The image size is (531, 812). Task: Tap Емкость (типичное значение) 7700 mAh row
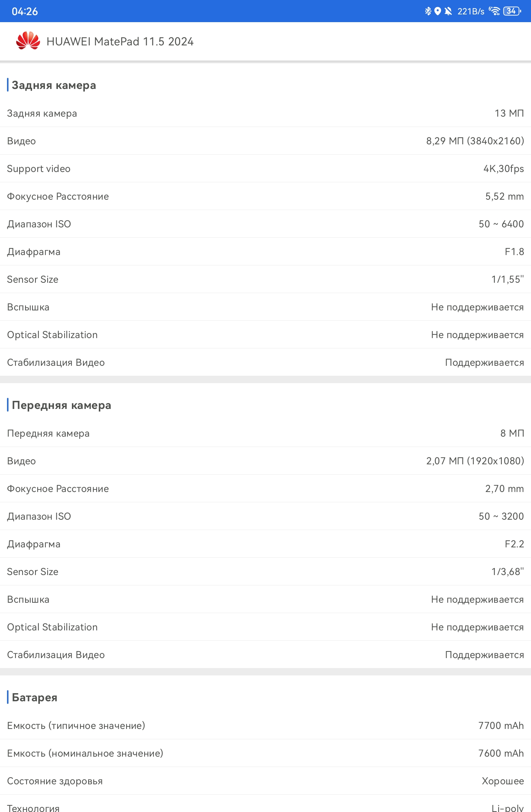click(265, 725)
